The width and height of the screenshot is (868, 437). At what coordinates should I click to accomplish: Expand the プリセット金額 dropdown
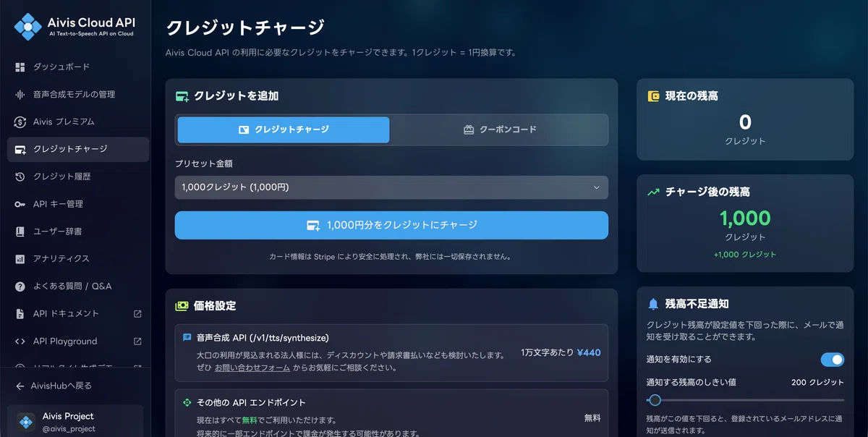[391, 187]
